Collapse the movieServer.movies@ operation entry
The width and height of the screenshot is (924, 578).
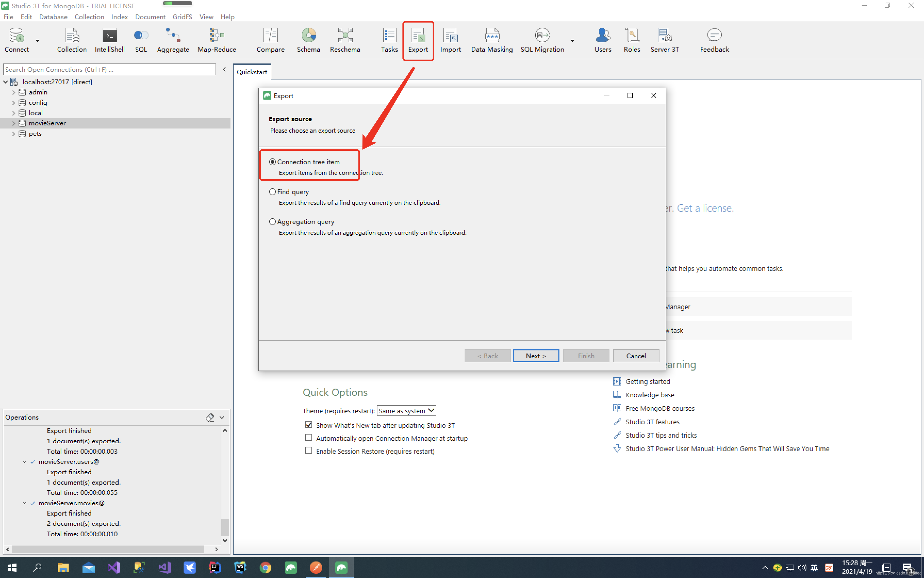click(24, 503)
